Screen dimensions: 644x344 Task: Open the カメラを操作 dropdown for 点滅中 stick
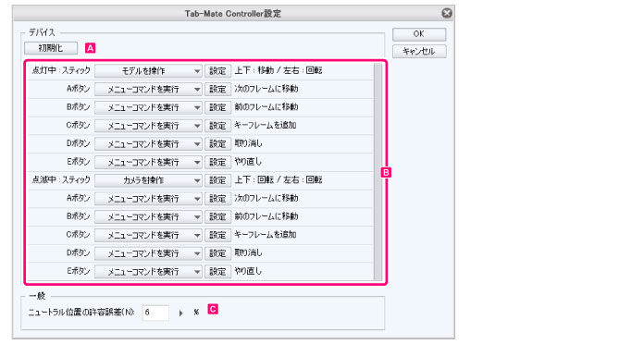point(148,180)
